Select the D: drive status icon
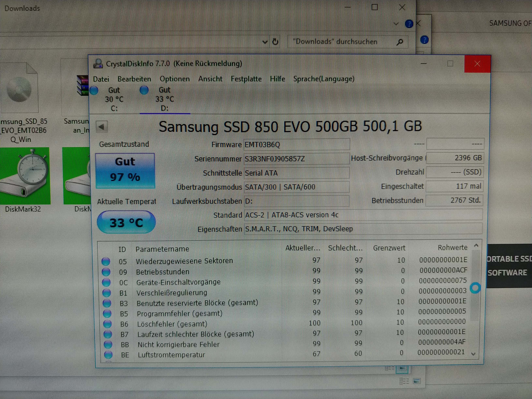532x399 pixels. (144, 90)
